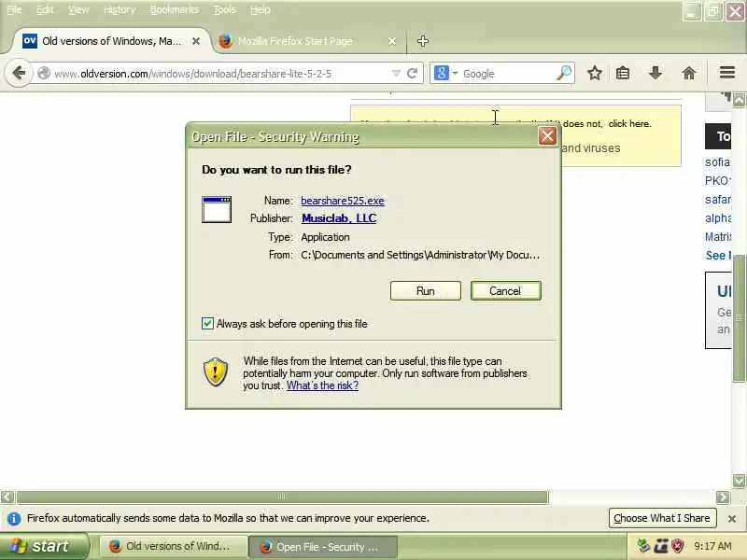The height and width of the screenshot is (560, 747).
Task: Open the alpha link in the sidebar
Action: tap(718, 218)
